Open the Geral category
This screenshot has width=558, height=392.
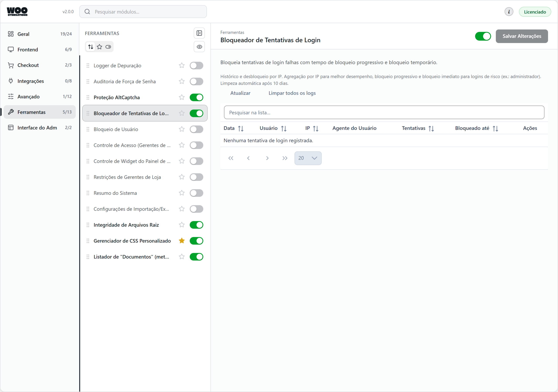coord(40,34)
